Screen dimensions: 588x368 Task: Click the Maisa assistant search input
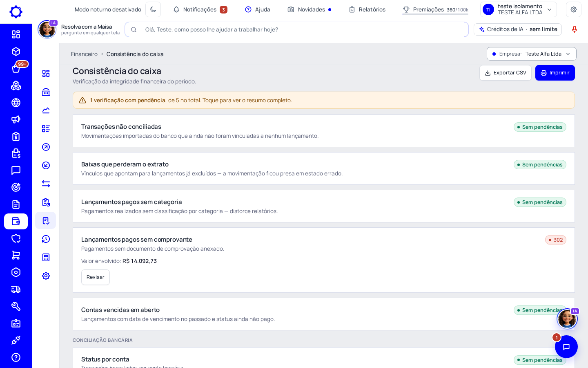coord(296,29)
